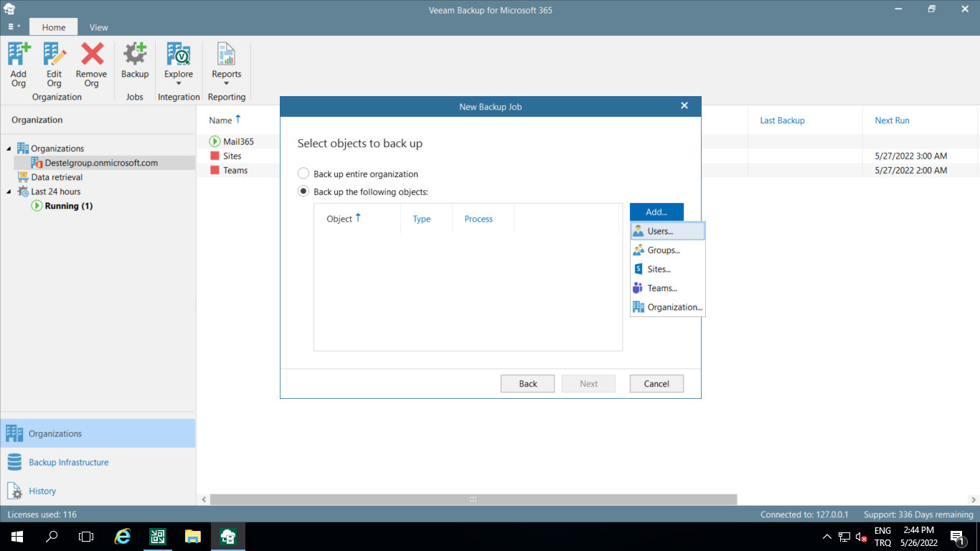Viewport: 980px width, 551px height.
Task: Switch to the Home ribbon tab
Action: pos(54,27)
